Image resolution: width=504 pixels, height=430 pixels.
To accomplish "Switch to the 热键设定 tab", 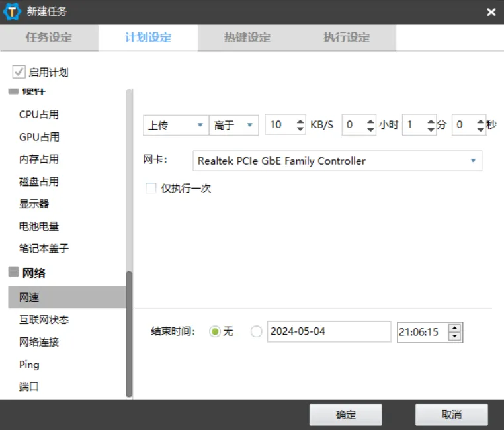I will pos(247,38).
